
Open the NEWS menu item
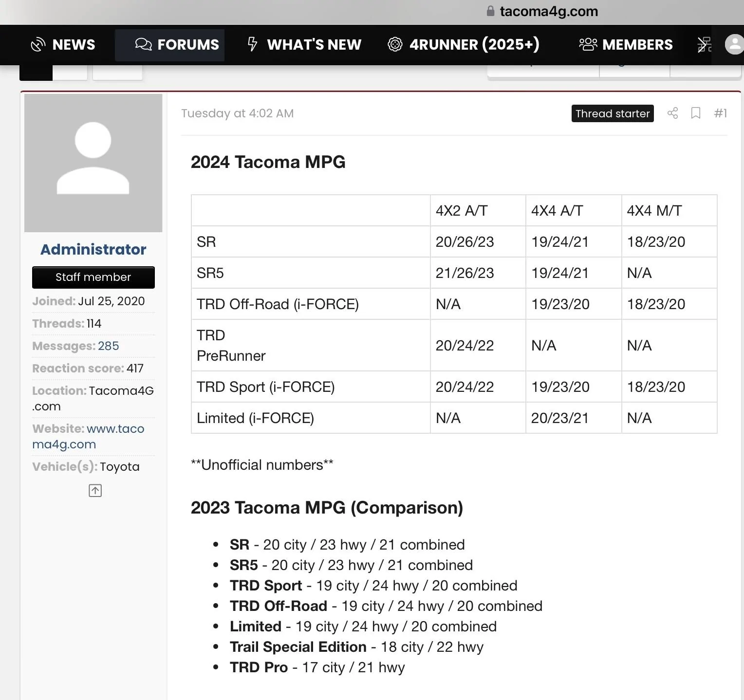[74, 45]
